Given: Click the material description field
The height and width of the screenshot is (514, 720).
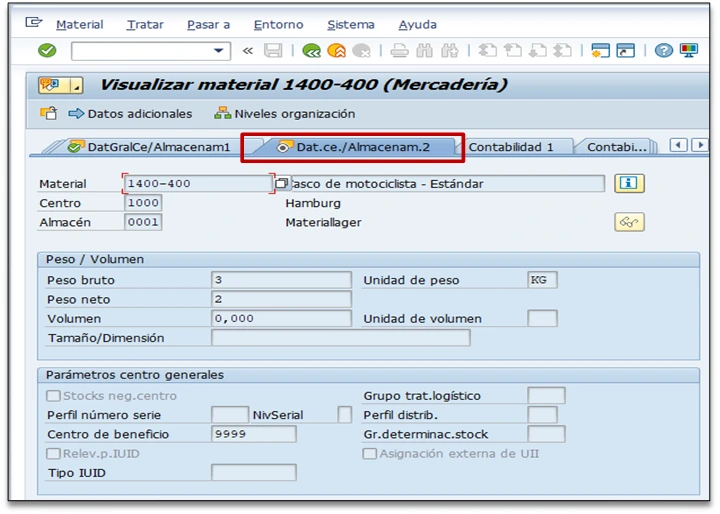Looking at the screenshot, I should point(446,184).
